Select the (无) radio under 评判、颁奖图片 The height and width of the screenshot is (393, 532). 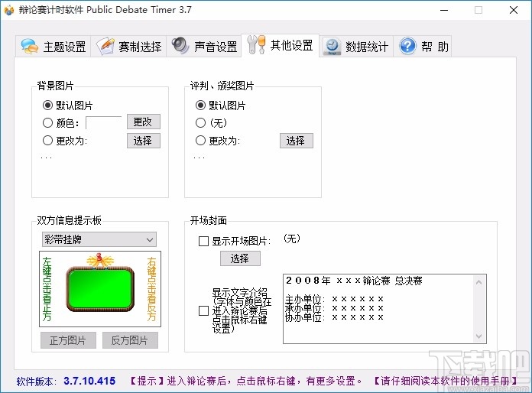click(200, 122)
